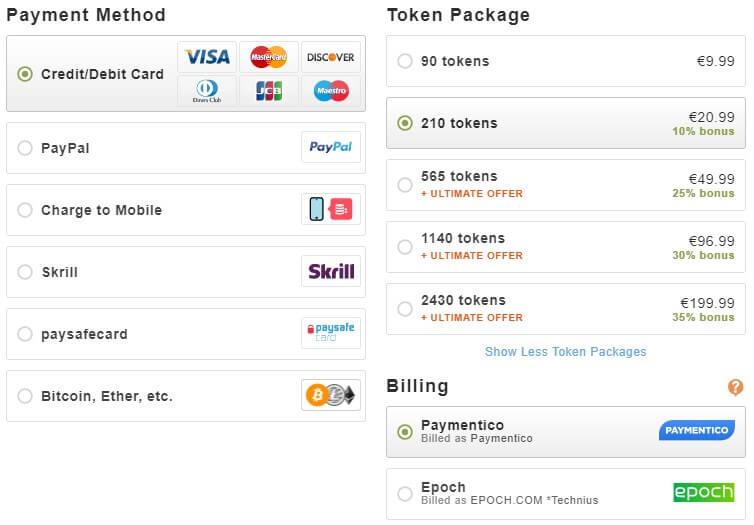Click the €20.99 price text
The width and height of the screenshot is (754, 525).
pyautogui.click(x=712, y=117)
